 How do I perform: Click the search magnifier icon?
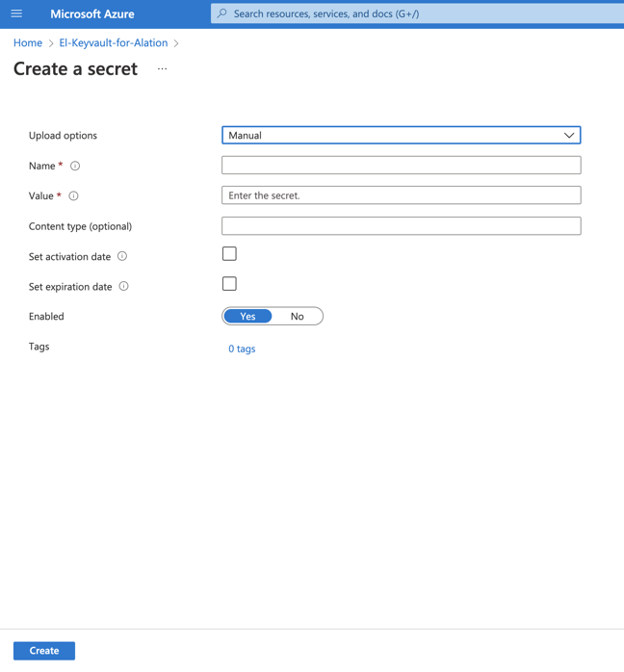tap(222, 13)
